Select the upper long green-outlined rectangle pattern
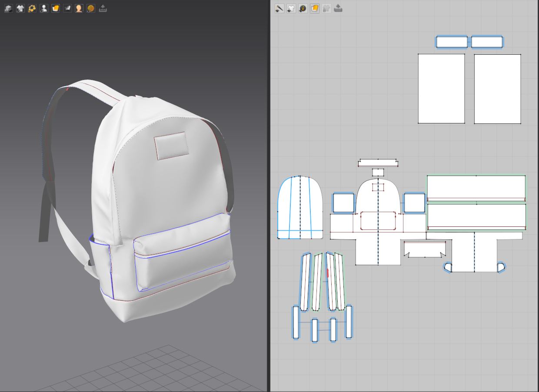This screenshot has height=392, width=539. coord(476,187)
